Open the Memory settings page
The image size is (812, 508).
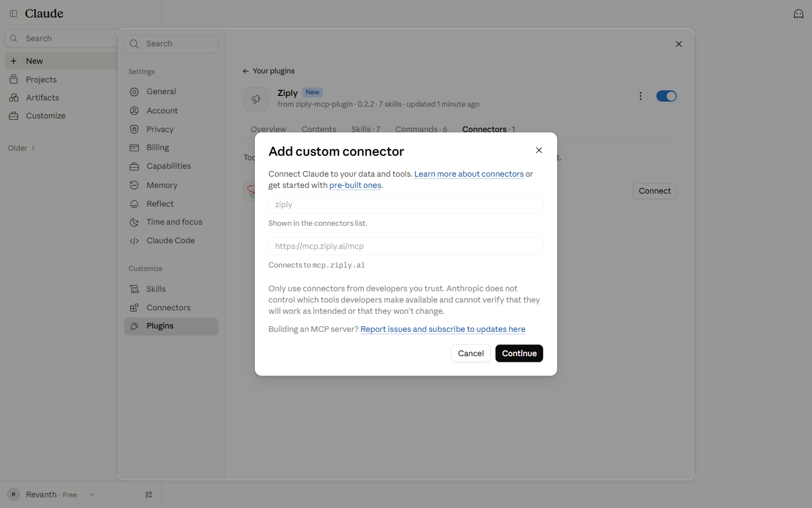(x=171, y=185)
